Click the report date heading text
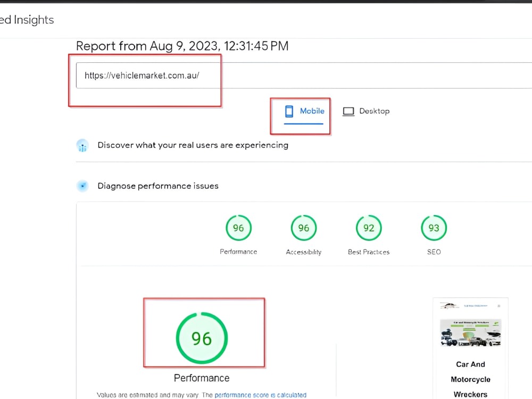The height and width of the screenshot is (399, 532). click(x=182, y=46)
